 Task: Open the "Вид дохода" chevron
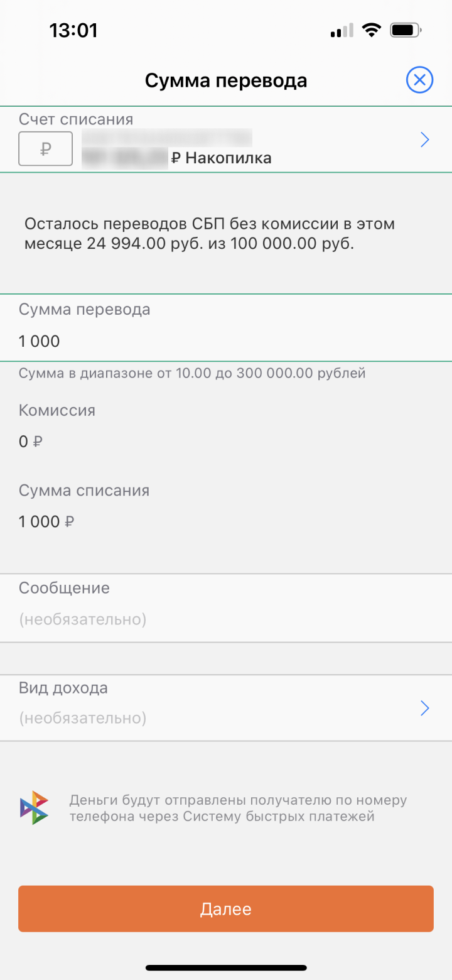point(425,709)
